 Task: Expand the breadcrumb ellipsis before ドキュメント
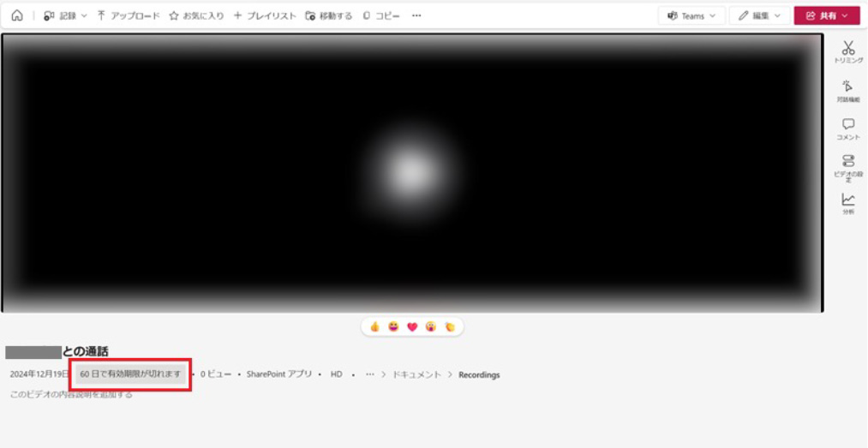point(370,374)
